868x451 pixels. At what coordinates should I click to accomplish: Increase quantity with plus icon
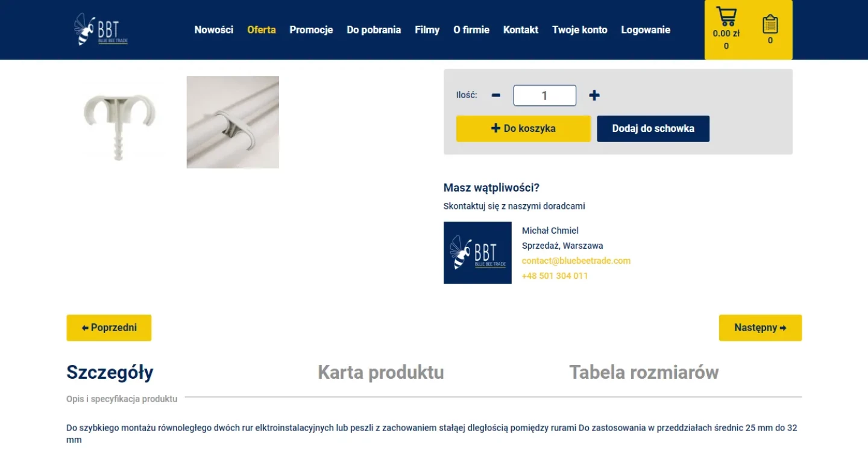tap(594, 95)
